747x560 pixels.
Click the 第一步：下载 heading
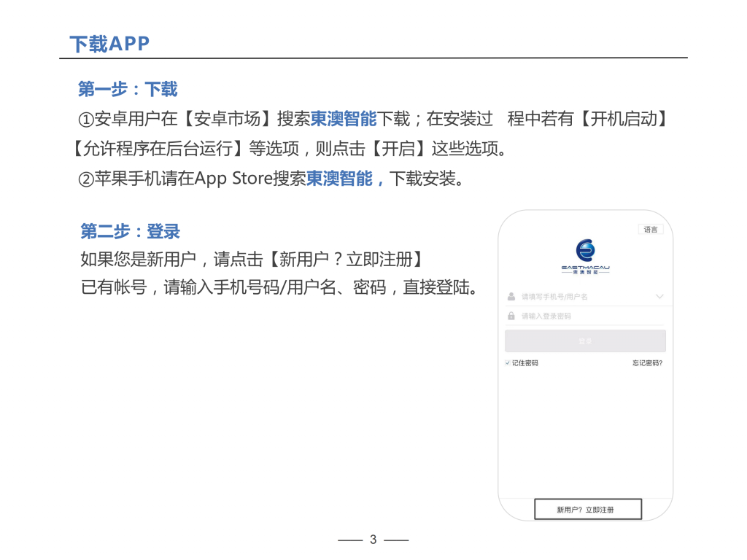click(128, 89)
